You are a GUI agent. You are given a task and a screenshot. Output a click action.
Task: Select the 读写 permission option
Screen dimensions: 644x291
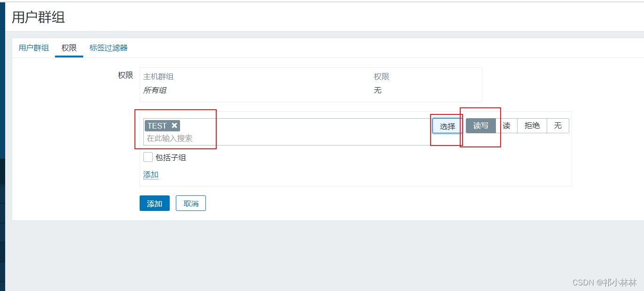(x=481, y=126)
